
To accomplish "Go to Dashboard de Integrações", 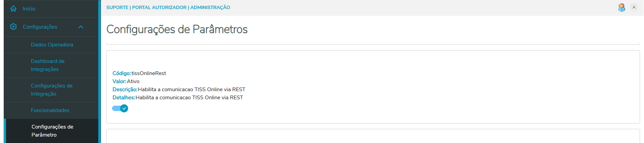I will pos(48,65).
